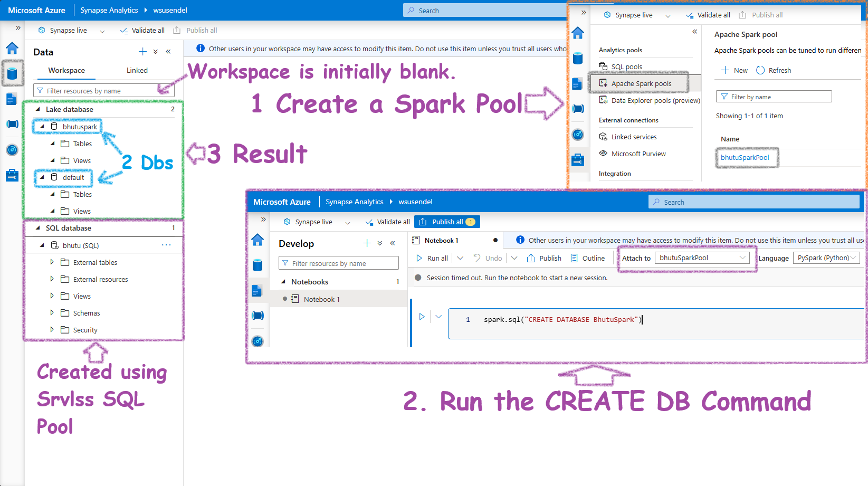Add a new Develop resource with the plus icon
868x486 pixels.
(x=367, y=243)
